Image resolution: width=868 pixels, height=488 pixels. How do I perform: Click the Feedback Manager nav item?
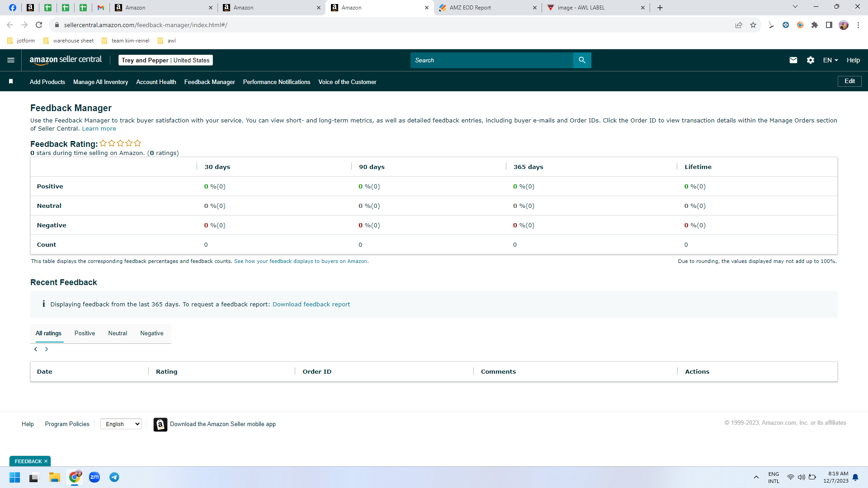click(x=210, y=82)
